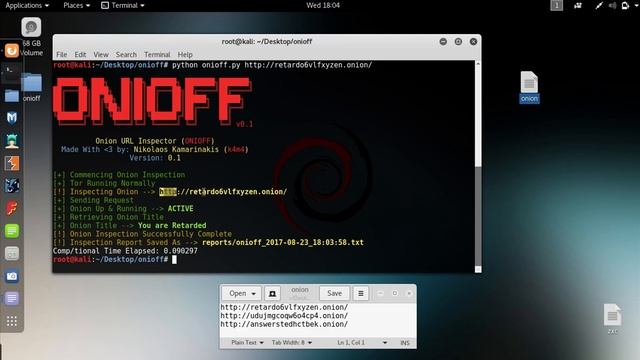
Task: Click the report path reports/onioff_2017-08-23 text
Action: (x=282, y=242)
